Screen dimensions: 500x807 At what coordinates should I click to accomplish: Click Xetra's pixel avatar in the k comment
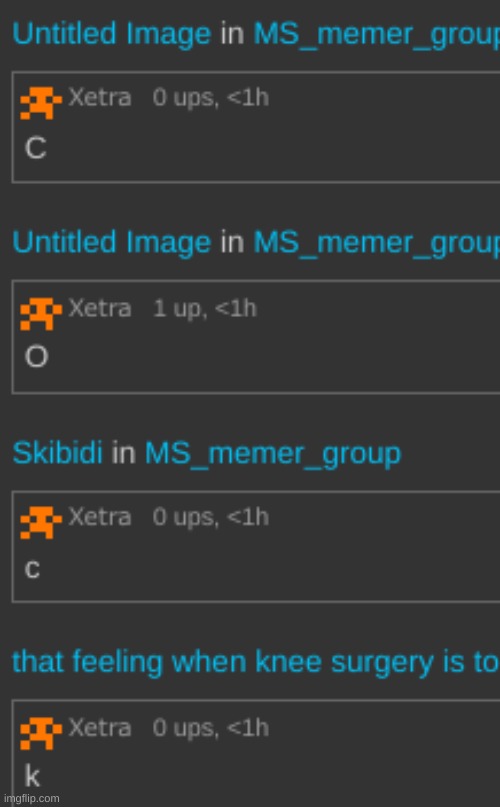[41, 733]
